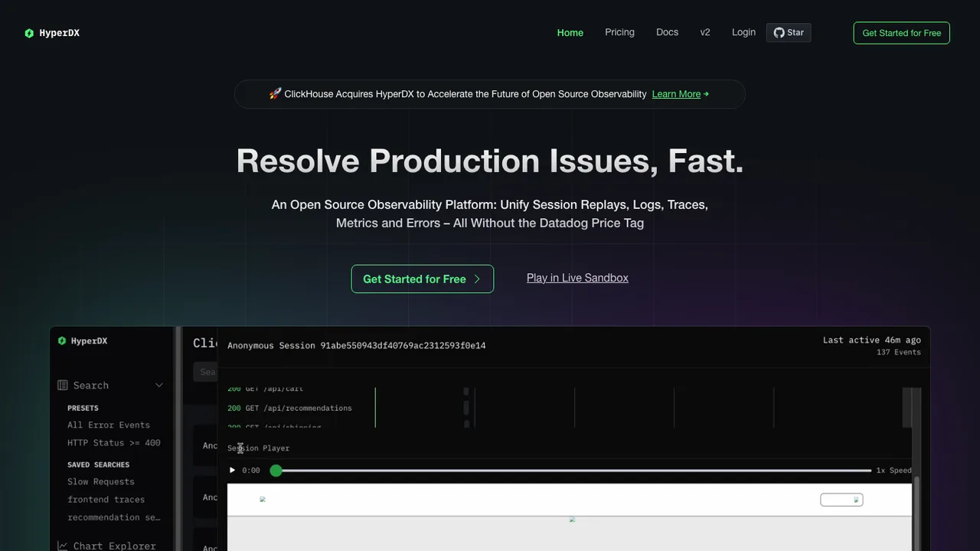Click the Chart Explorer icon
Viewport: 980px width, 551px height.
coord(63,546)
